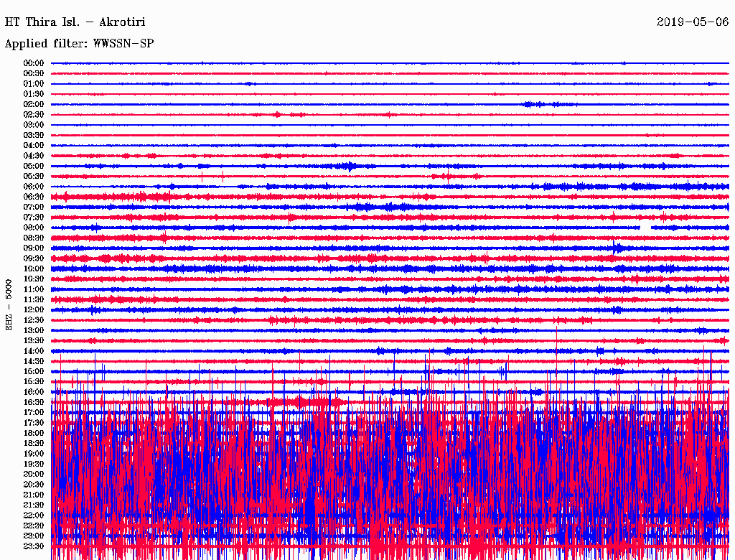Select the 18:30 time label

pyautogui.click(x=34, y=443)
